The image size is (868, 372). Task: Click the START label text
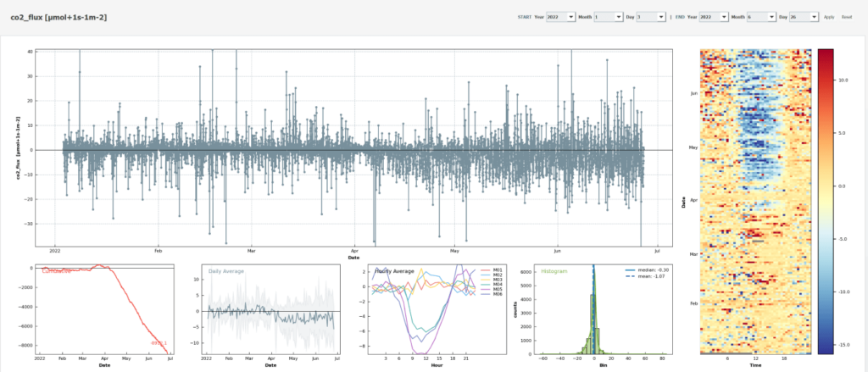tap(524, 17)
